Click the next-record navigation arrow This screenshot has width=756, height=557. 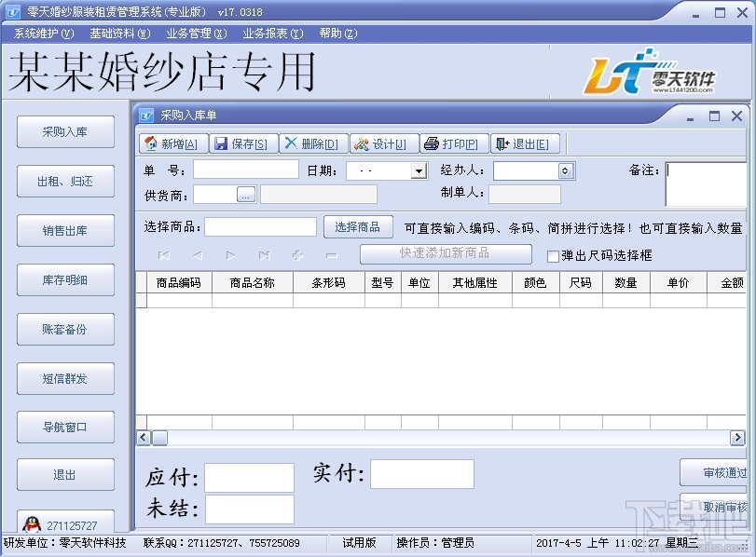229,255
